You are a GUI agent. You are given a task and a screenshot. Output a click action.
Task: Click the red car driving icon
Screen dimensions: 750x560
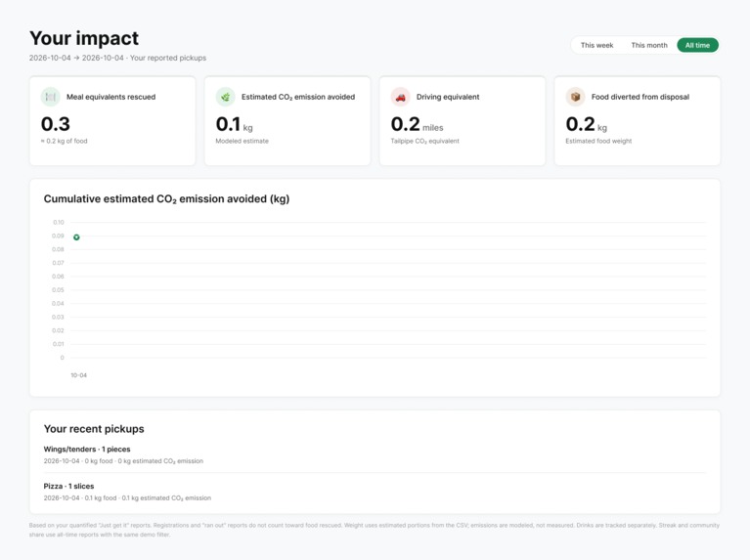pos(400,97)
